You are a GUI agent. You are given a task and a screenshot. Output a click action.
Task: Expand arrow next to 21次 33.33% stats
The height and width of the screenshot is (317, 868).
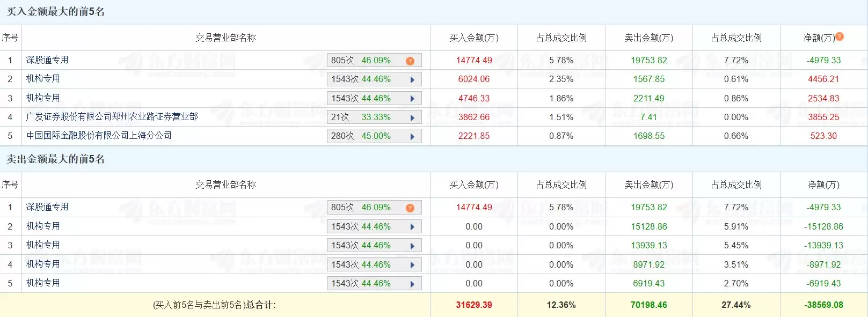click(x=412, y=117)
